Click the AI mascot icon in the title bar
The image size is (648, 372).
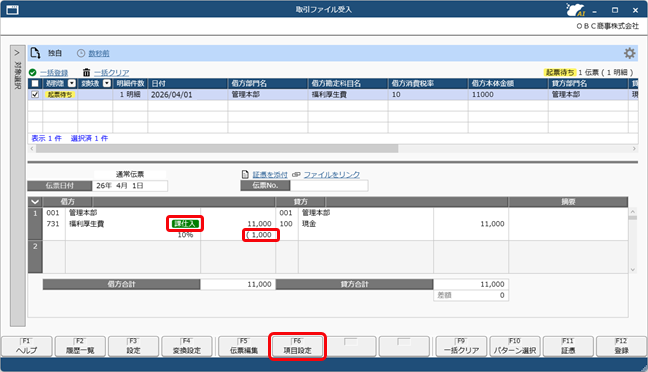coord(576,10)
